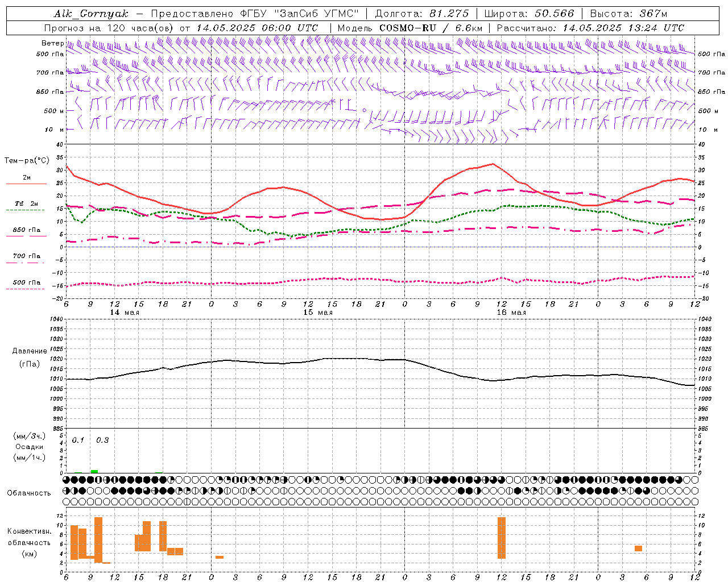The width and height of the screenshot is (728, 582).
Task: Click the green precipitation bar
Action: pos(94,471)
